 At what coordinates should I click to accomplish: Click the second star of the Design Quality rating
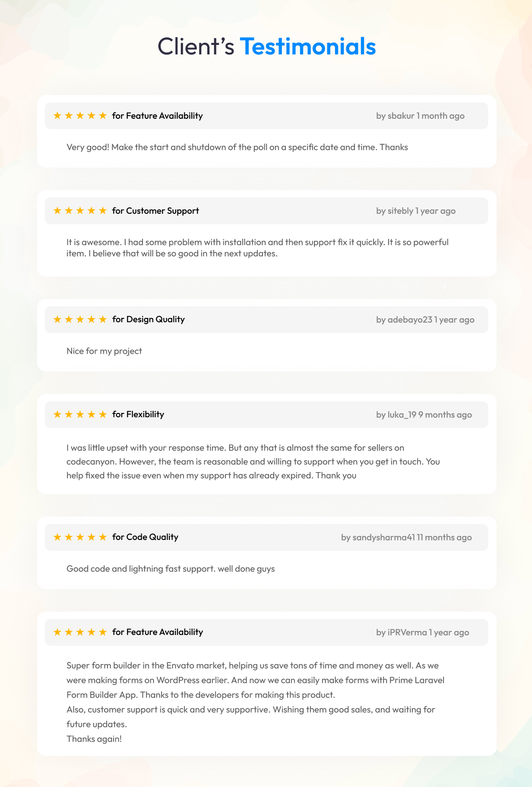coord(68,319)
